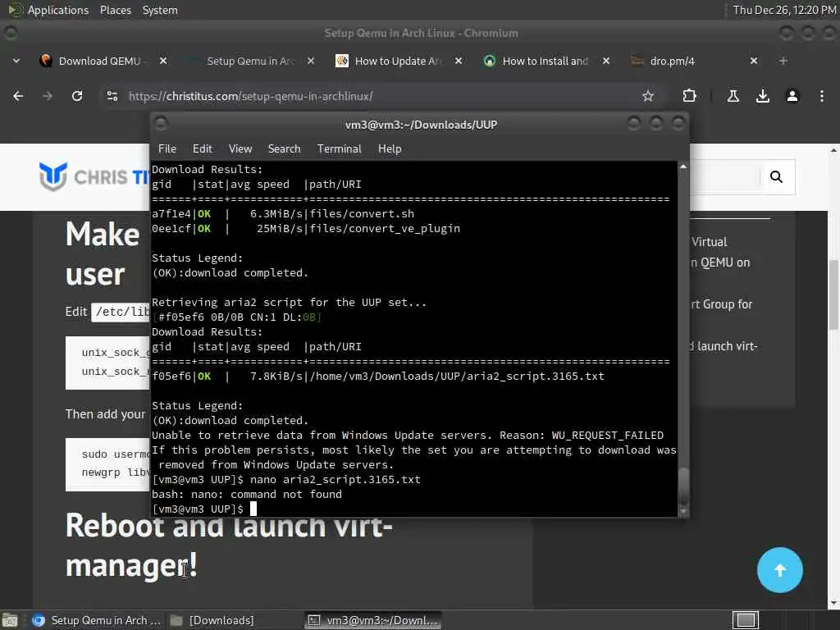The width and height of the screenshot is (840, 630).
Task: Click the clock Thu Dec 26
Action: (x=784, y=10)
